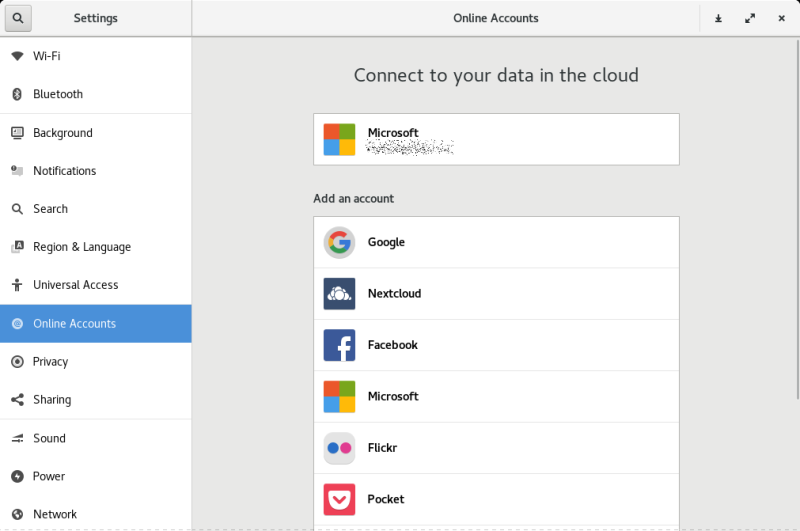Go to Notifications settings
The height and width of the screenshot is (531, 800).
tap(64, 171)
